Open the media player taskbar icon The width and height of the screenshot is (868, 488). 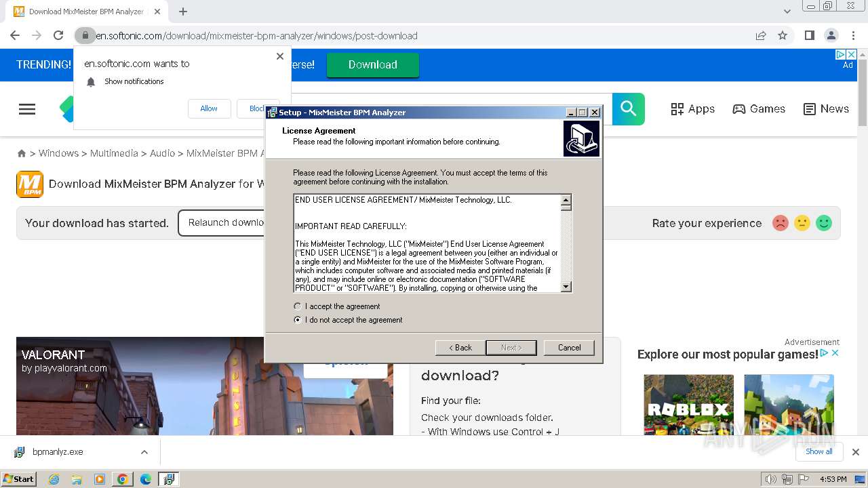click(100, 479)
